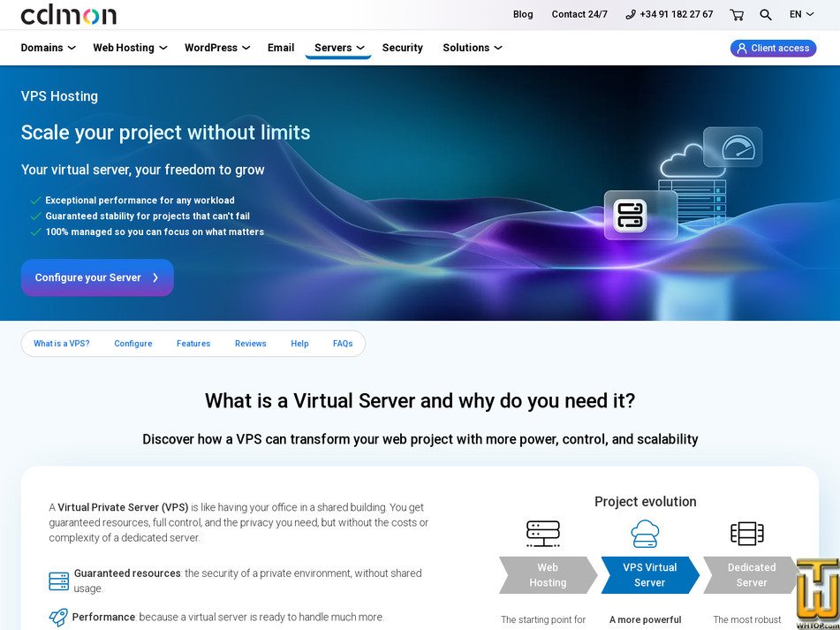Click the cdmon logo
Image resolution: width=840 pixels, height=630 pixels.
click(x=69, y=15)
